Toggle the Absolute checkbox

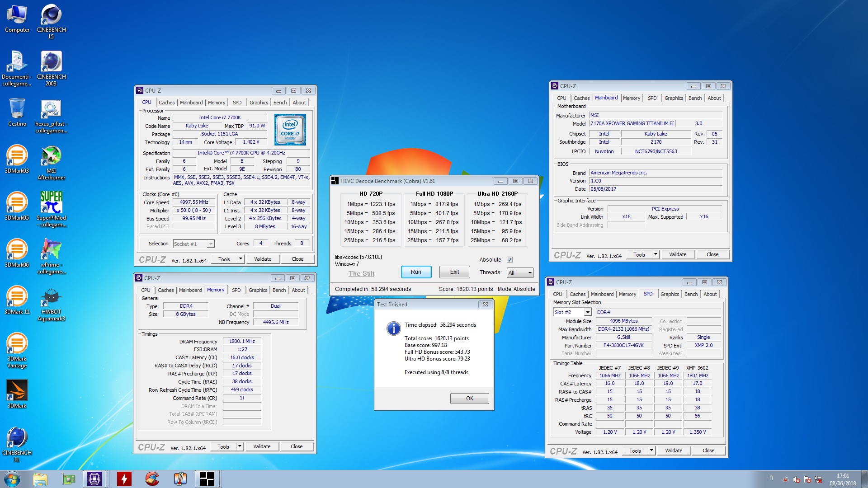pyautogui.click(x=509, y=259)
